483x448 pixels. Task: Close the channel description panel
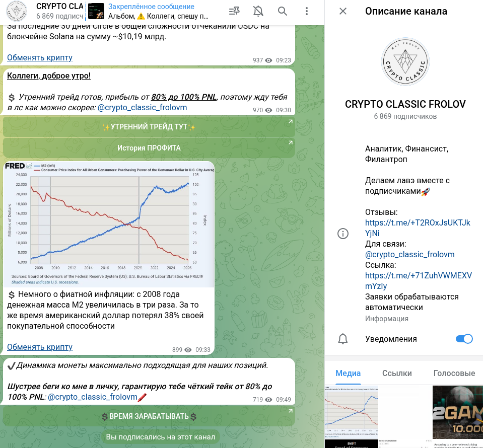(x=343, y=12)
